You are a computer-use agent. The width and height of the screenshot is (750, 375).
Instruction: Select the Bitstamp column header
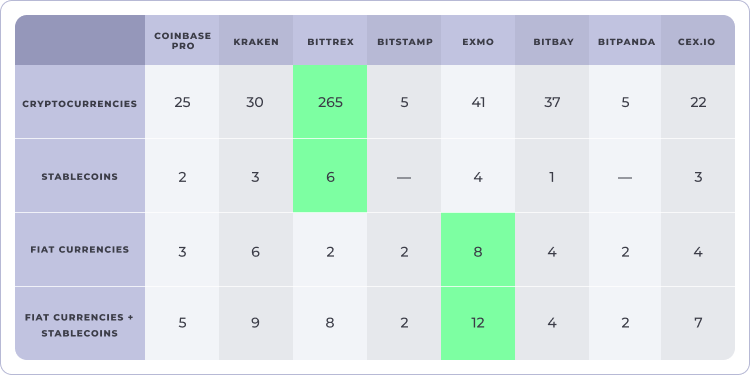(x=404, y=40)
